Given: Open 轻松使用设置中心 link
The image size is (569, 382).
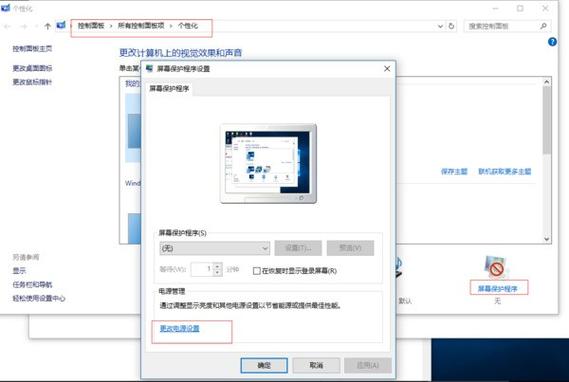Looking at the screenshot, I should tap(39, 298).
